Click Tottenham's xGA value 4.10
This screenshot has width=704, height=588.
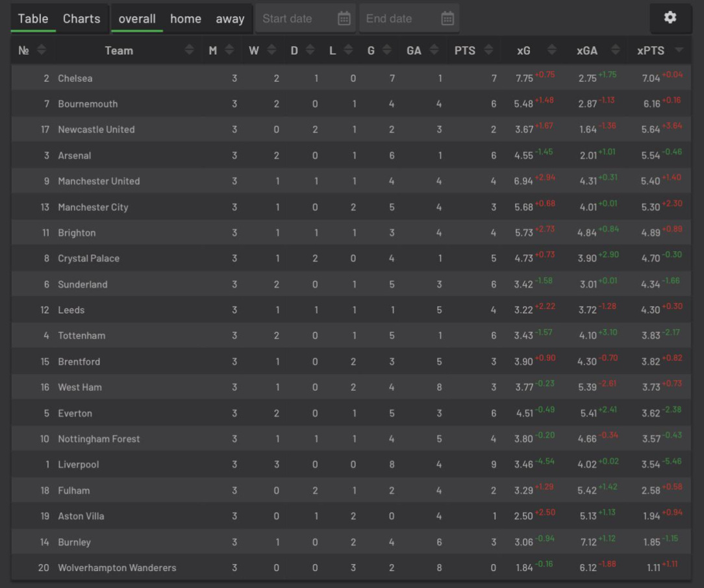tap(588, 336)
